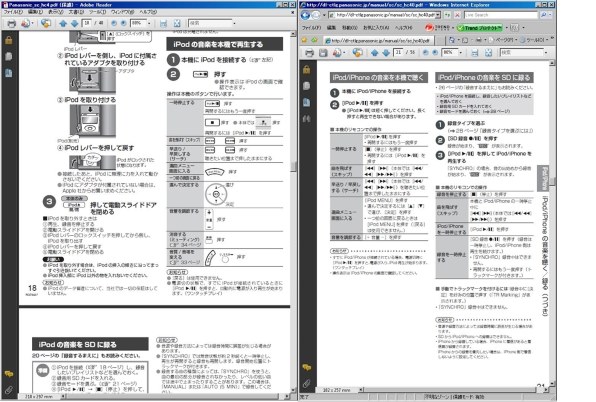Open the zoom dropdown in embedded PDF toolbar

click(x=461, y=53)
